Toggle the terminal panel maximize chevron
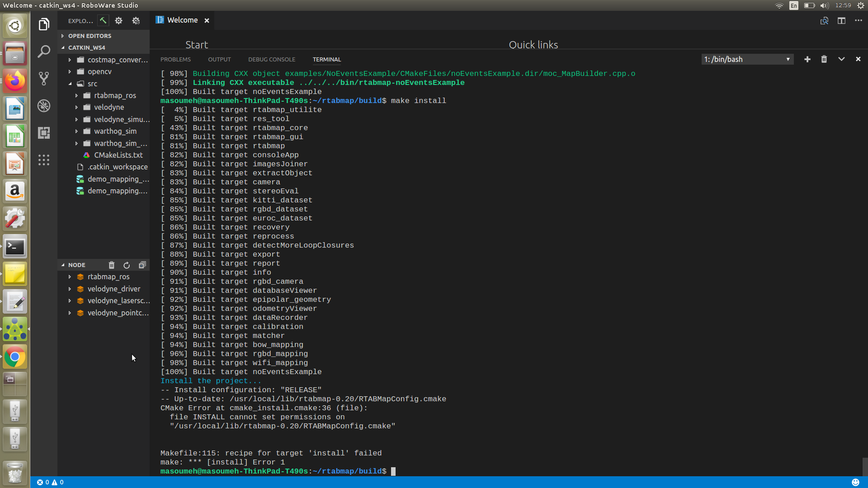The height and width of the screenshot is (488, 868). [x=841, y=59]
